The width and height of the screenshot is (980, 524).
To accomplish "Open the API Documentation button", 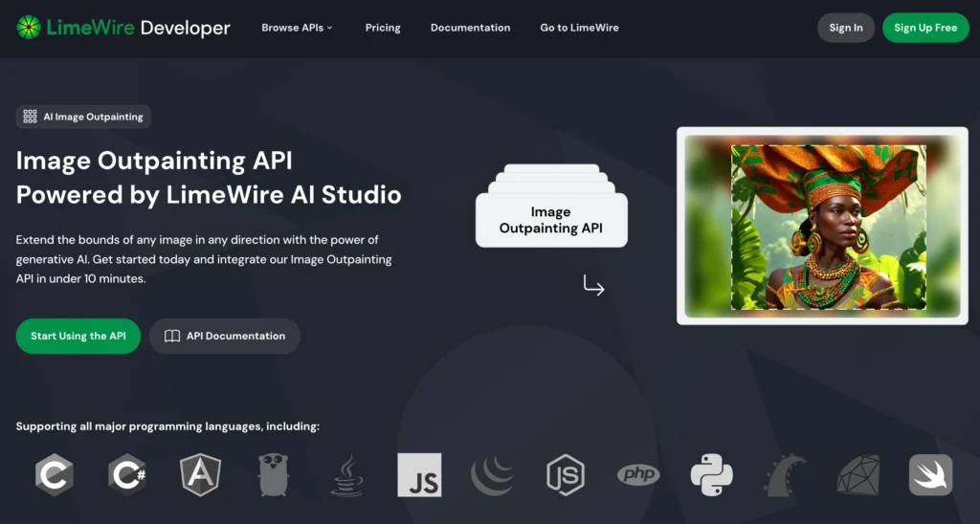I will coord(224,336).
